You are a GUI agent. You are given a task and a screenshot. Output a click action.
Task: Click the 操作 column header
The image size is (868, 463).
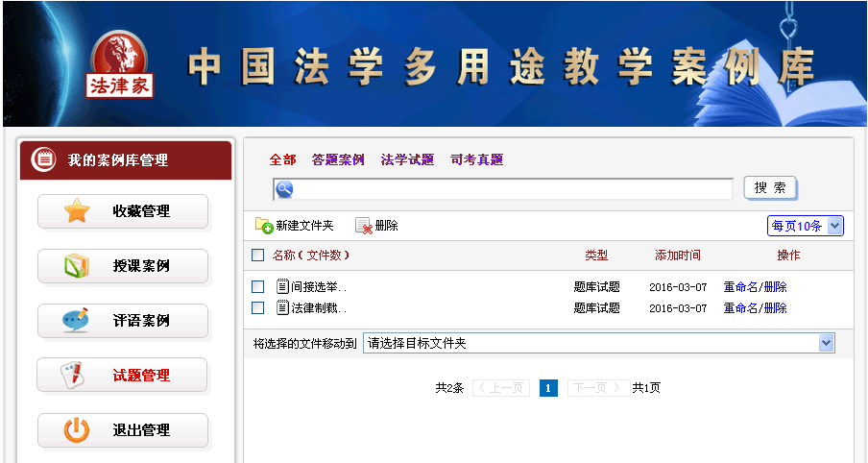click(788, 256)
